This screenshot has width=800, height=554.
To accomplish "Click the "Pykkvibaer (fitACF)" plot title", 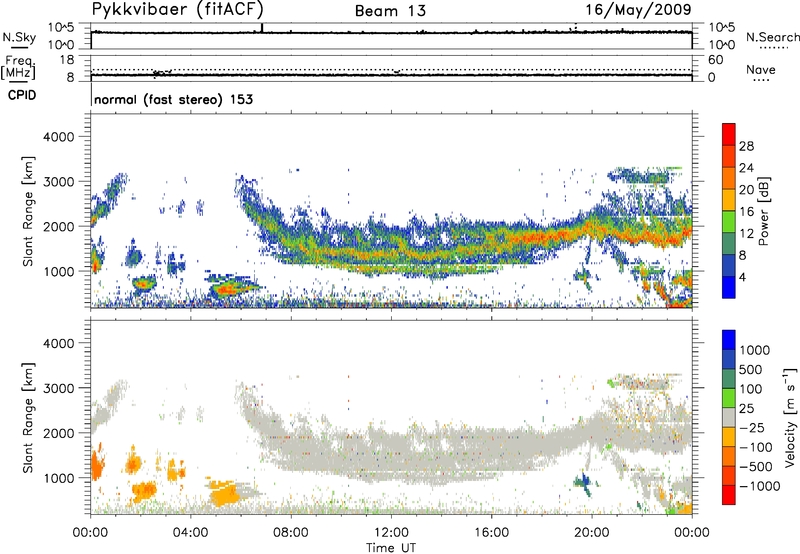I will [177, 10].
